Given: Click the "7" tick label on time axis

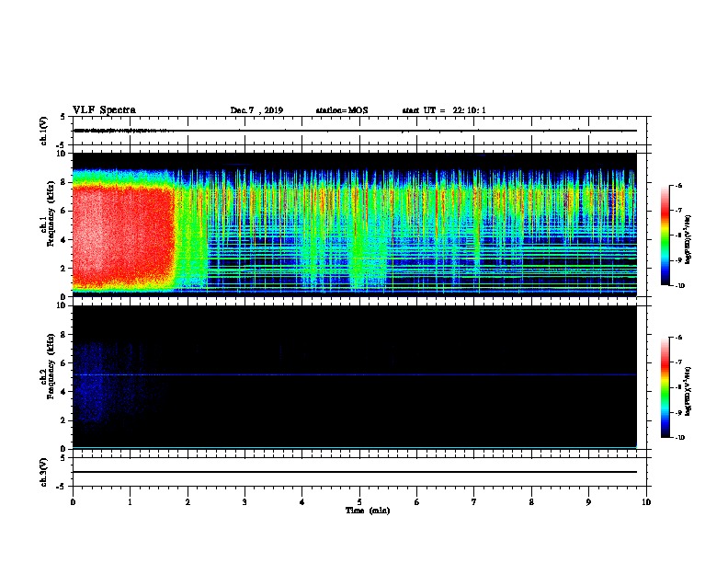Looking at the screenshot, I should [474, 502].
